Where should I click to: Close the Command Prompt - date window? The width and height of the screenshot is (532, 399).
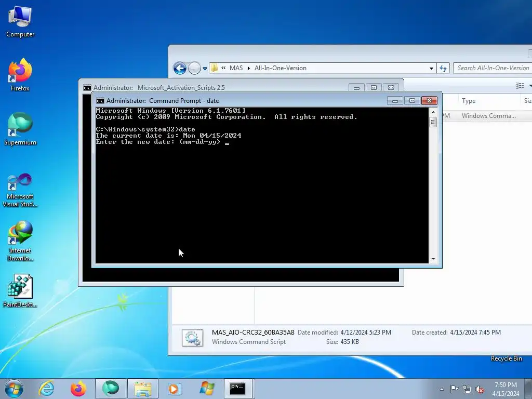click(429, 101)
